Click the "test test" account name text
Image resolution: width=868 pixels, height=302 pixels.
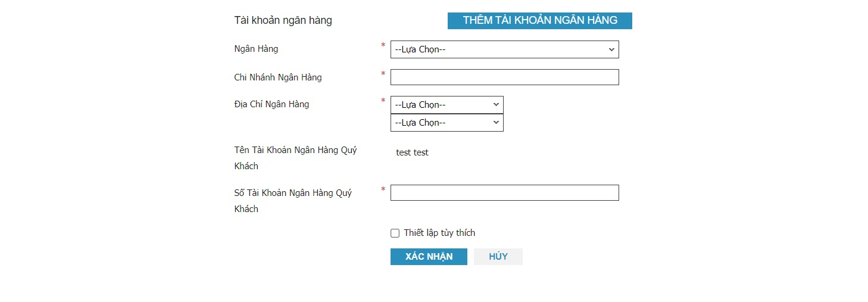tap(412, 152)
